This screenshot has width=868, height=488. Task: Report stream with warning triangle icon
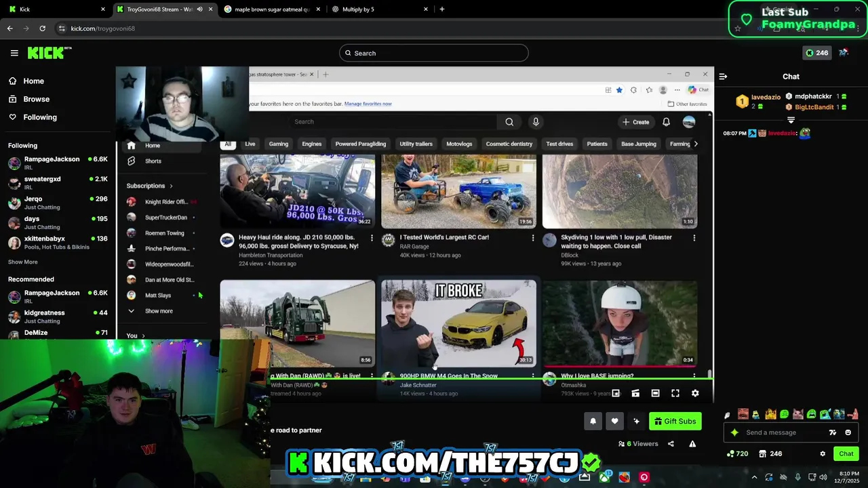pyautogui.click(x=692, y=444)
